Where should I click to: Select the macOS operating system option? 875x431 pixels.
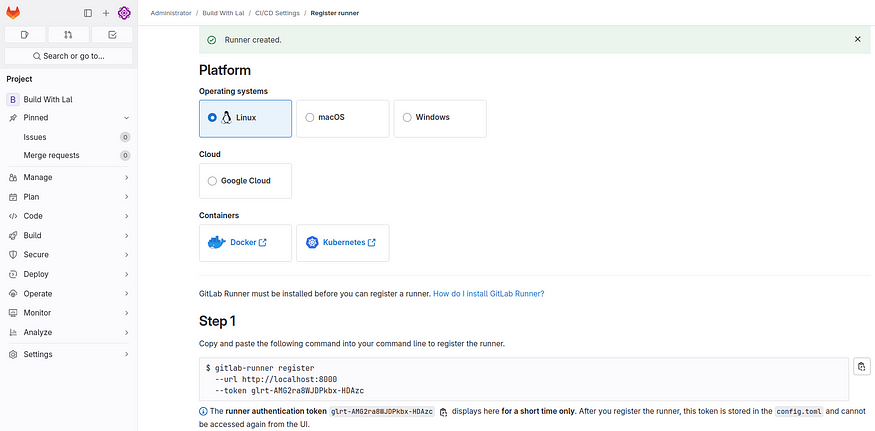point(343,118)
